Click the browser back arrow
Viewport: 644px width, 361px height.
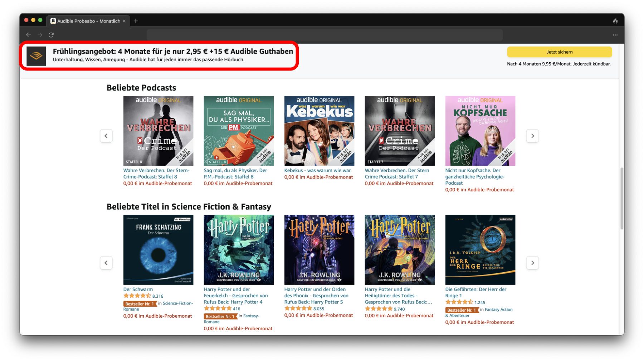[x=29, y=35]
